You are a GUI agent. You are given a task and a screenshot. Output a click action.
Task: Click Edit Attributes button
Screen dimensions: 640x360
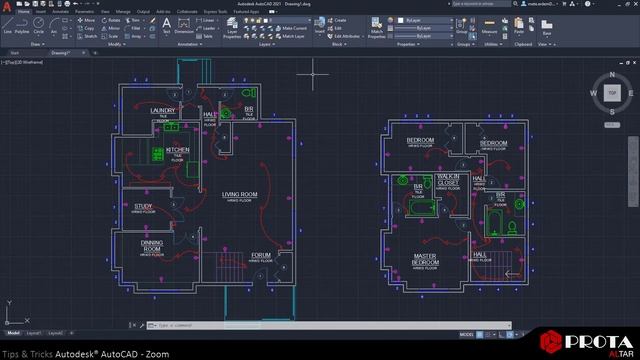[x=344, y=36]
